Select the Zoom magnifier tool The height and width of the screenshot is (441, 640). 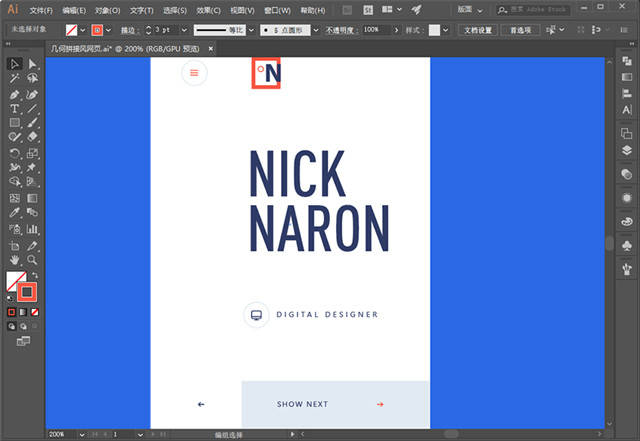click(33, 259)
